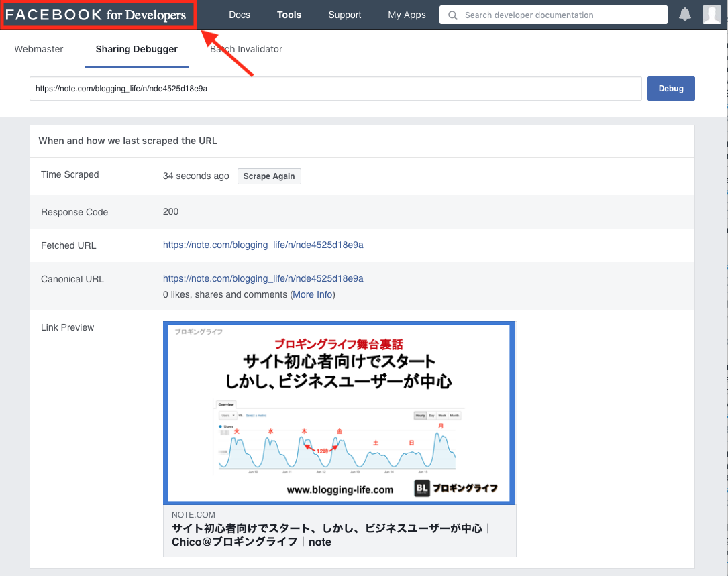Open the Canonical URL link

263,278
